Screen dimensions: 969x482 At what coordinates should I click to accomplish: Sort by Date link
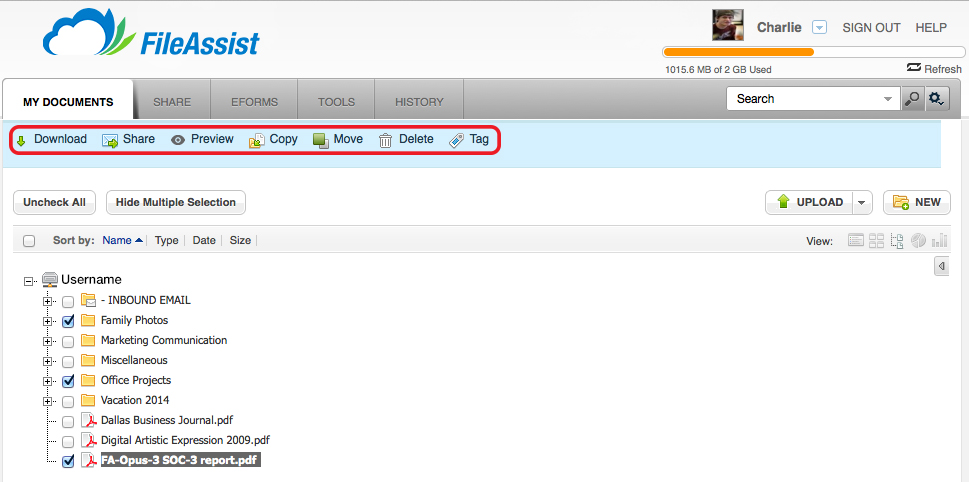pyautogui.click(x=204, y=241)
